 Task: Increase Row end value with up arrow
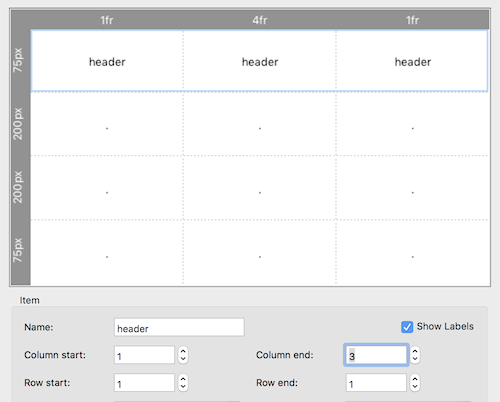(415, 379)
